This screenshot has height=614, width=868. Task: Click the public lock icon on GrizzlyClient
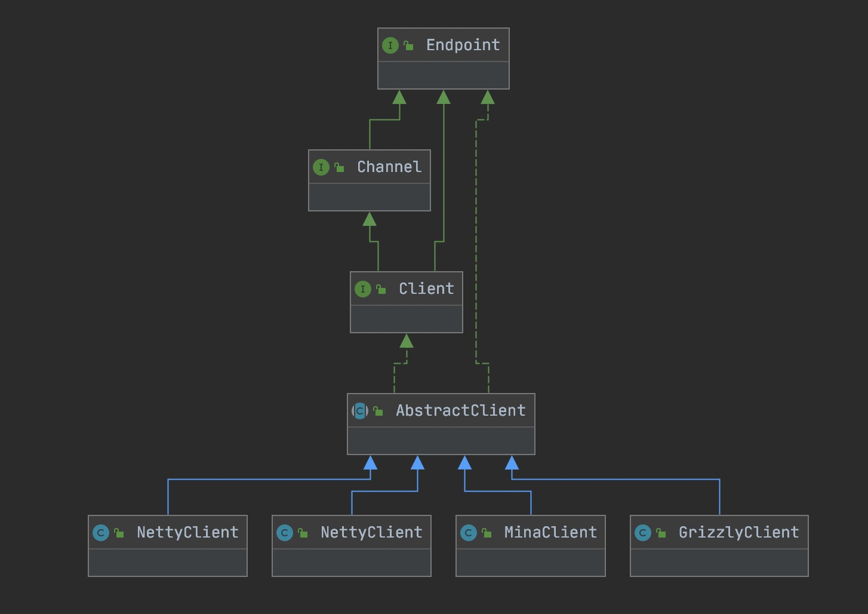pyautogui.click(x=661, y=533)
